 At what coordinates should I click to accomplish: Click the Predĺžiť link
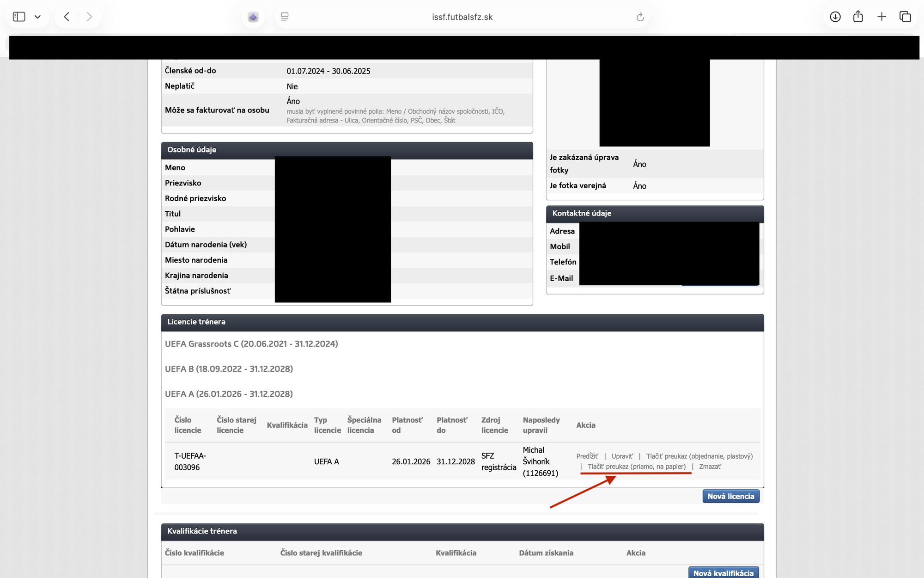587,456
